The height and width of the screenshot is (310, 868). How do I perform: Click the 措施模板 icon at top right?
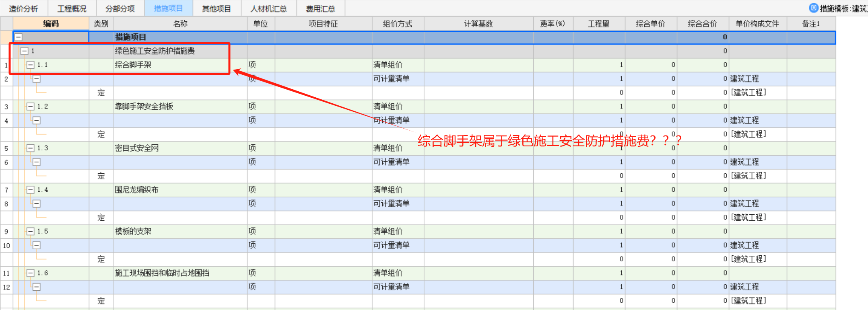coord(814,8)
